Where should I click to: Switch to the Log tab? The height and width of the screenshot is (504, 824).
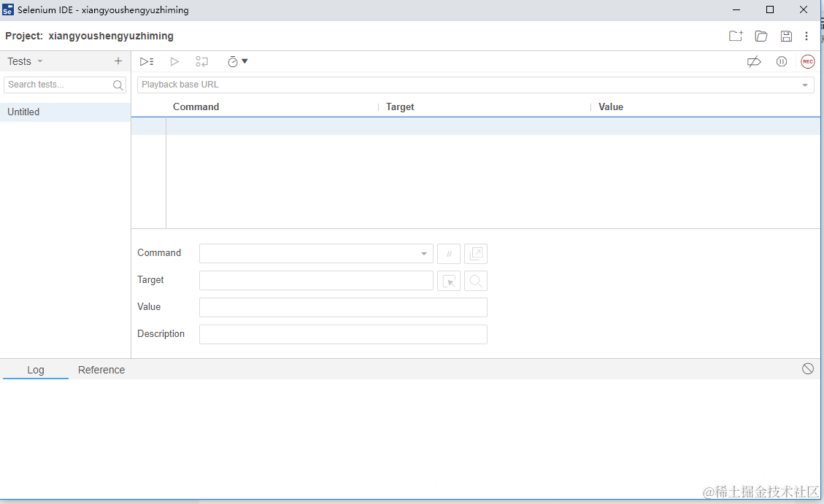36,370
